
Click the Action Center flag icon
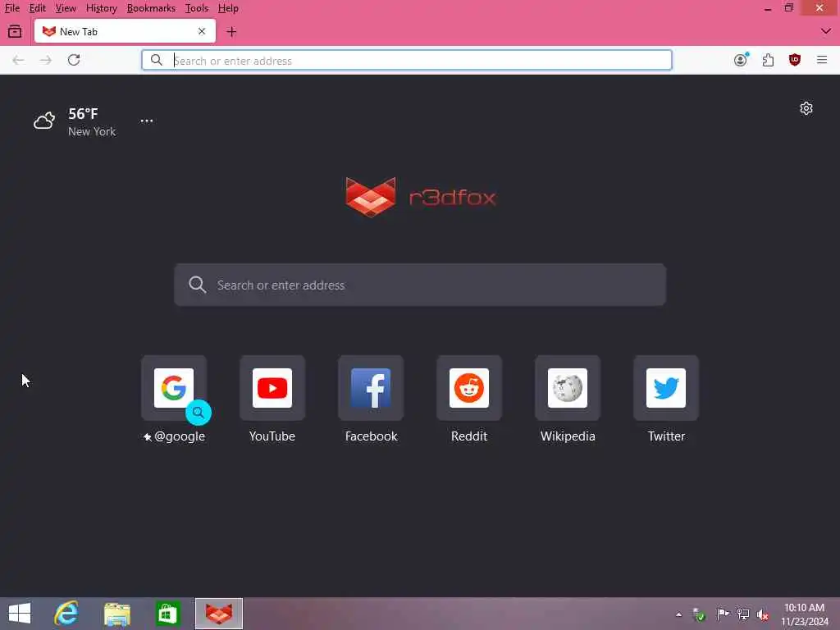(722, 614)
